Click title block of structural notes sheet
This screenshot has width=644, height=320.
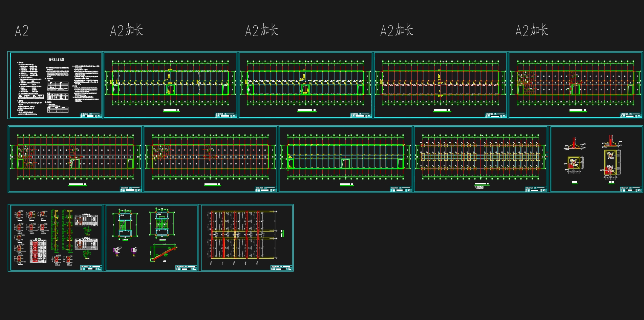click(x=91, y=115)
